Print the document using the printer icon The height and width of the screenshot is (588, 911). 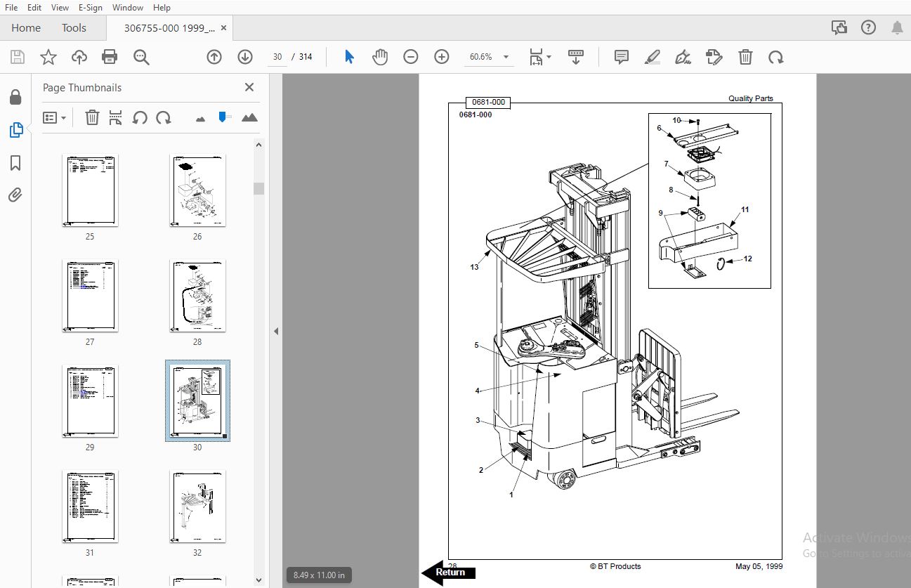[110, 57]
